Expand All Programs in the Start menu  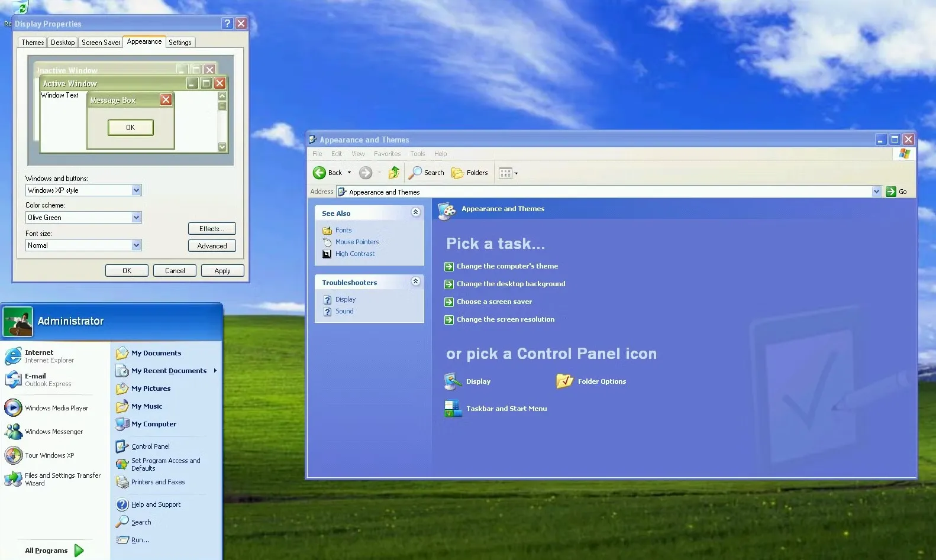[x=54, y=551]
